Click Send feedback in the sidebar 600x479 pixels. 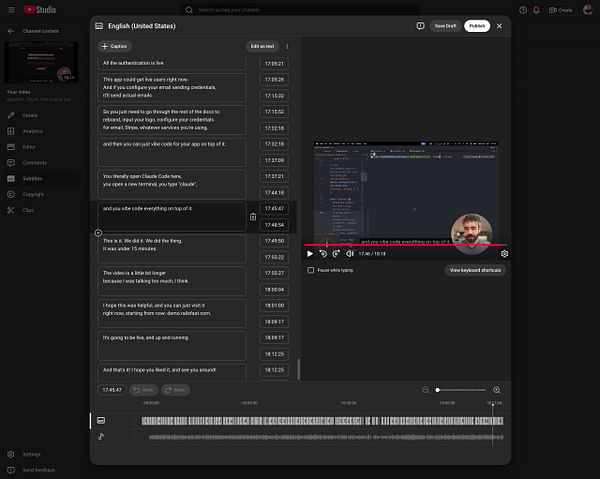pos(38,470)
